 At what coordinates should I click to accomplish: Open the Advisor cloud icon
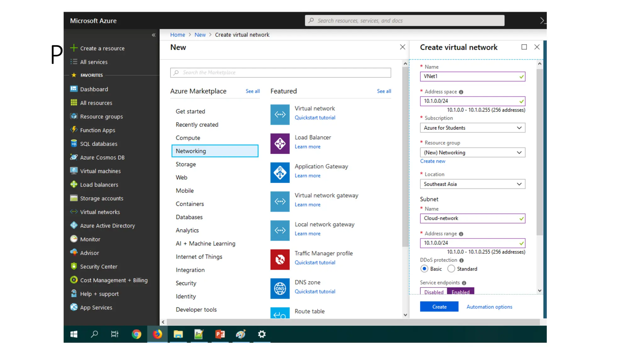(74, 252)
